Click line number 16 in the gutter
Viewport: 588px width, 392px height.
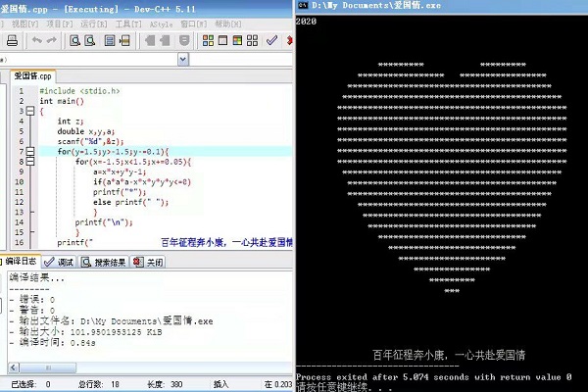pos(20,242)
